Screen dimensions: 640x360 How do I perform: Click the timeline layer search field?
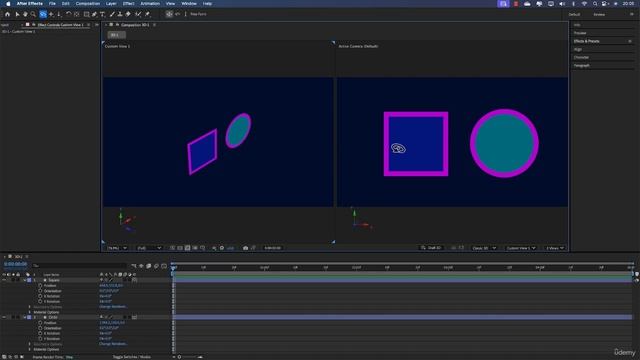(80, 266)
